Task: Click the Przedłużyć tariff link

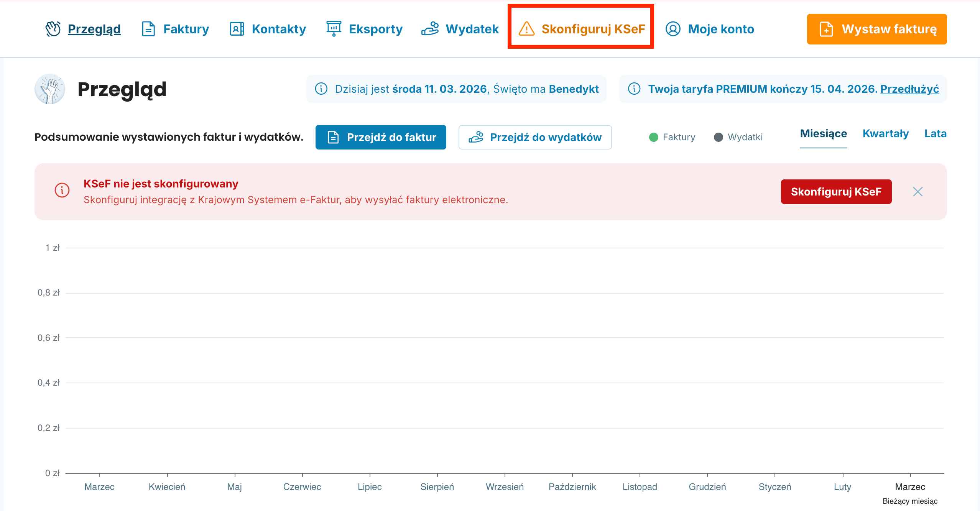Action: pos(909,89)
